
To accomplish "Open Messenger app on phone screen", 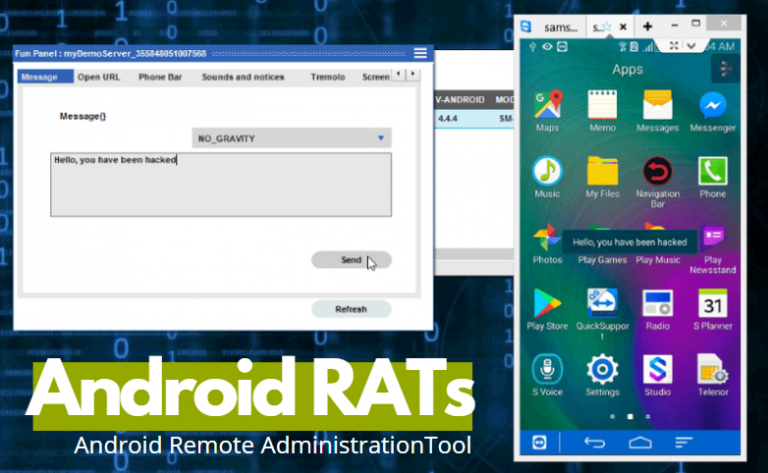I will tap(713, 105).
